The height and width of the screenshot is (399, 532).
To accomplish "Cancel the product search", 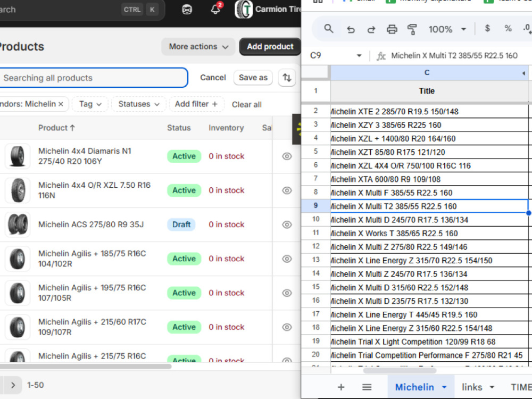I will (x=213, y=78).
